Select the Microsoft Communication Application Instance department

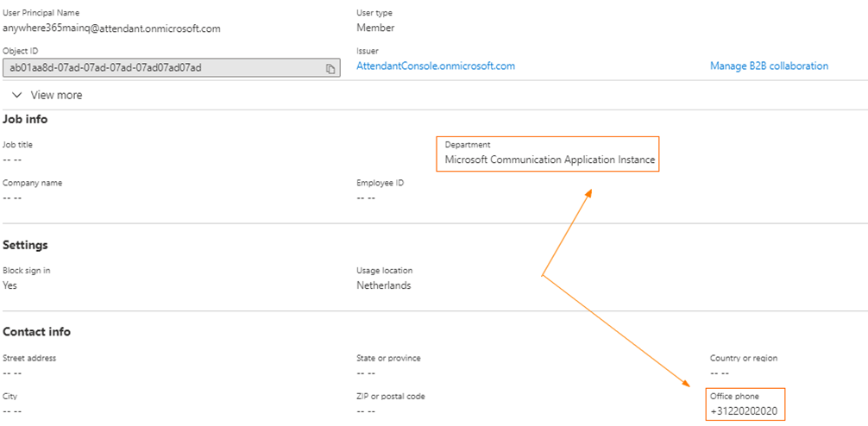tap(549, 160)
